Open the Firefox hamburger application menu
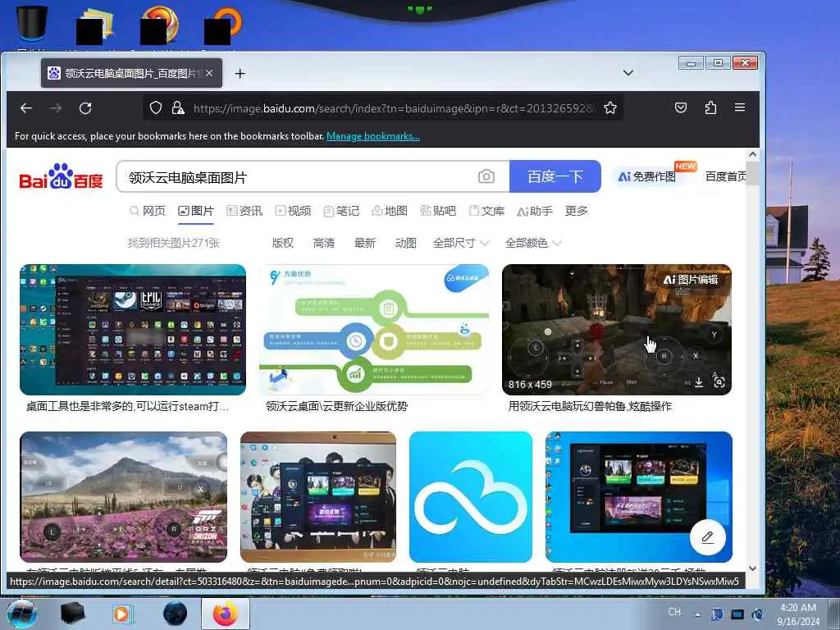The image size is (840, 630). [x=740, y=107]
